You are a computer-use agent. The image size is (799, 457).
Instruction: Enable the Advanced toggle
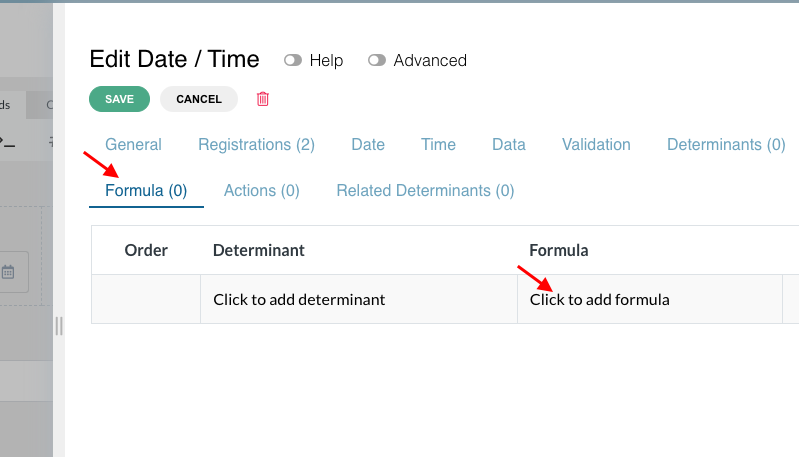[377, 60]
